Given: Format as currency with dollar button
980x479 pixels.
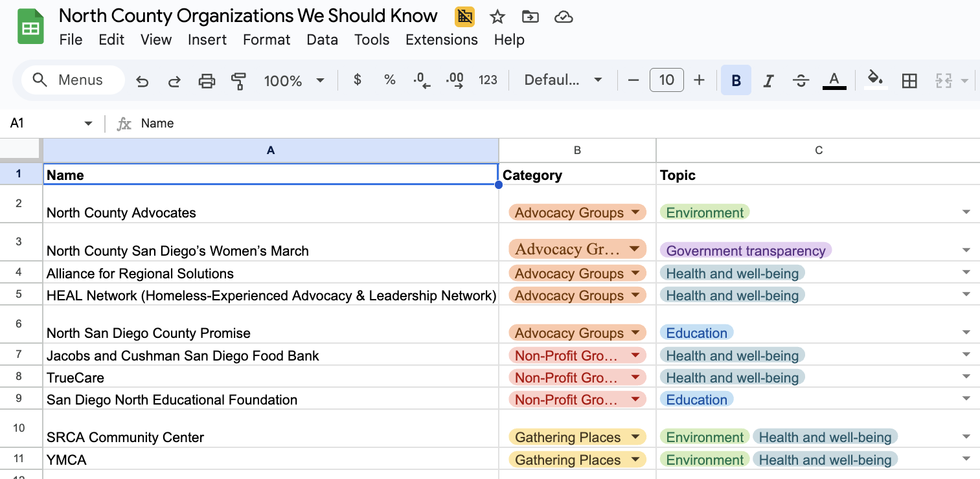Looking at the screenshot, I should coord(357,80).
